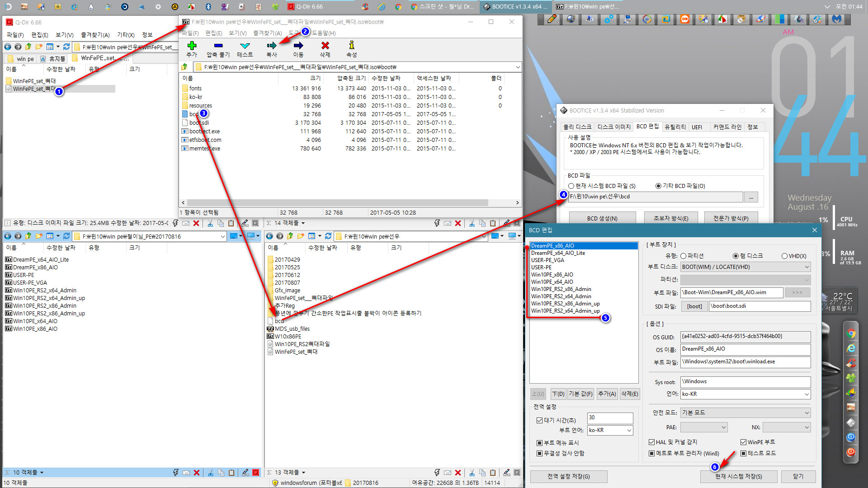
Task: Select bootmgr bcd file in 7-Zip list
Action: click(x=193, y=114)
